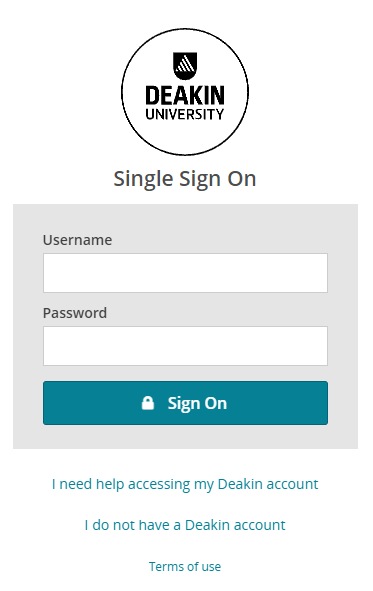Click the Username field label
The height and width of the screenshot is (591, 373).
click(x=77, y=240)
